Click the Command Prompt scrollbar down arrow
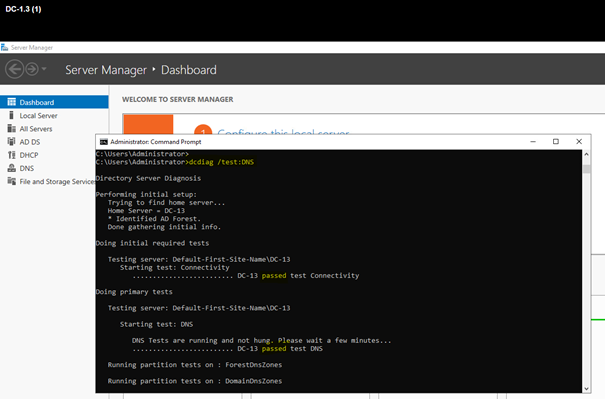 point(586,389)
